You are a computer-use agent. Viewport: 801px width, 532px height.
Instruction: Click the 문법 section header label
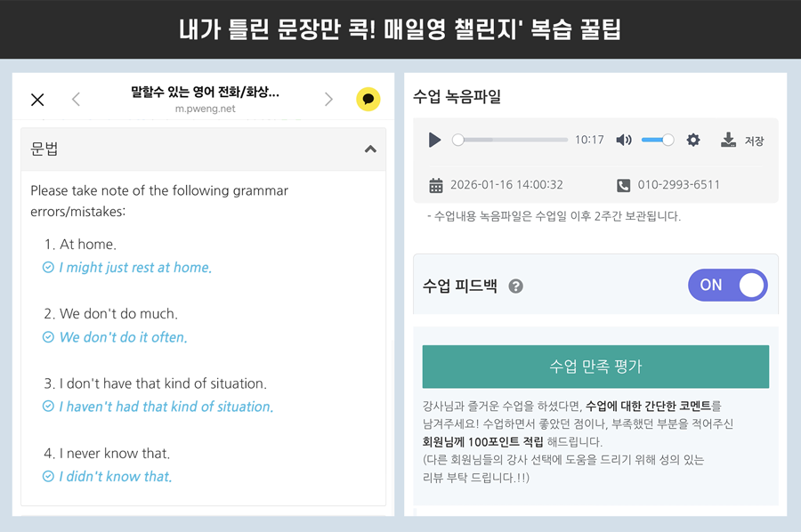pyautogui.click(x=44, y=149)
